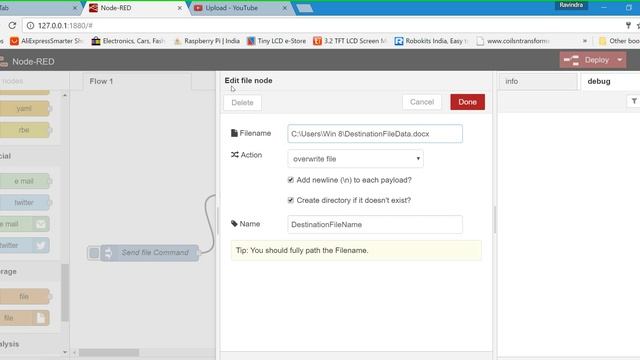This screenshot has width=640, height=360.
Task: Click the document icon on file output node
Action: point(40,318)
